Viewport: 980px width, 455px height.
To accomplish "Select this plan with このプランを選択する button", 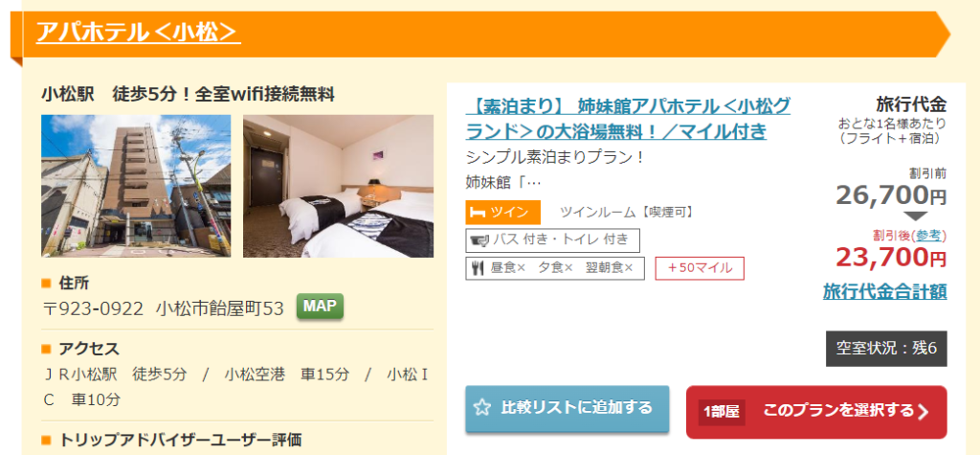I will [816, 411].
